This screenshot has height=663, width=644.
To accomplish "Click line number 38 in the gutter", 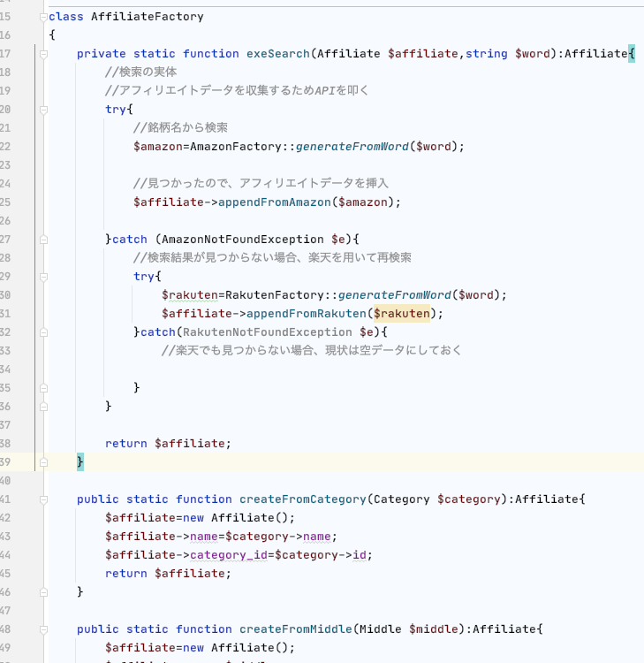I will [6, 444].
